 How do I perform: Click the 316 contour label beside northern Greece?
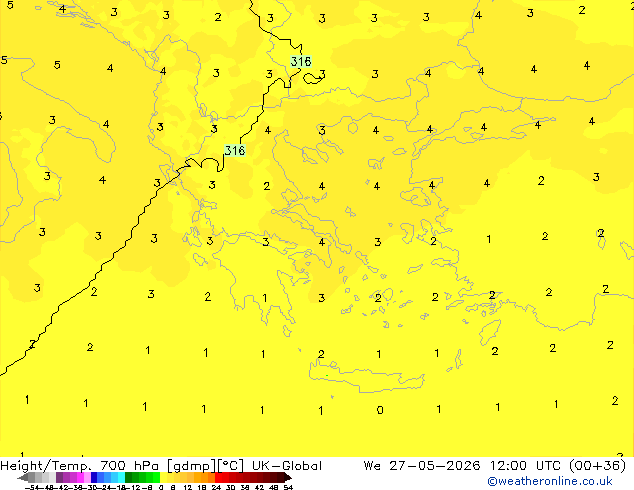tap(235, 150)
